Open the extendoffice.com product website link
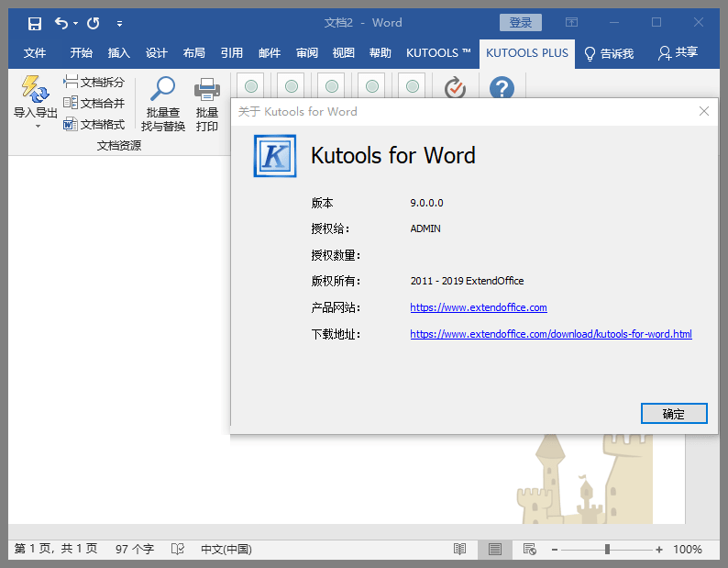Viewport: 728px width, 568px height. pos(478,307)
